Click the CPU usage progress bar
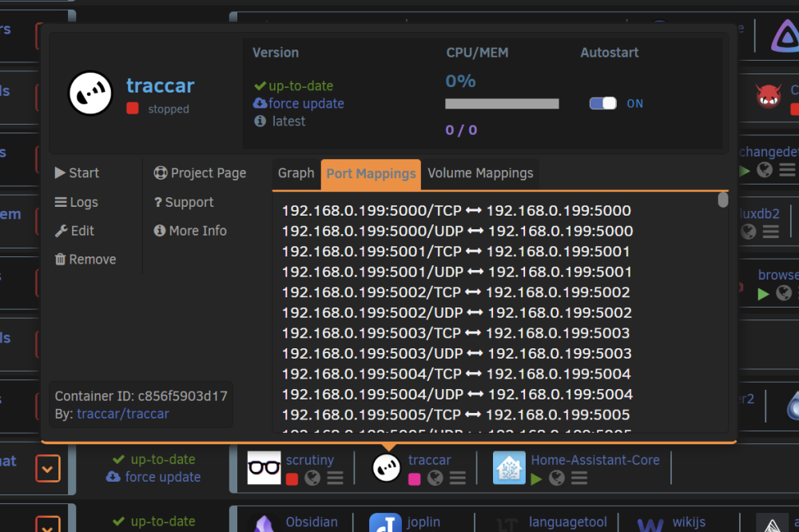 502,104
